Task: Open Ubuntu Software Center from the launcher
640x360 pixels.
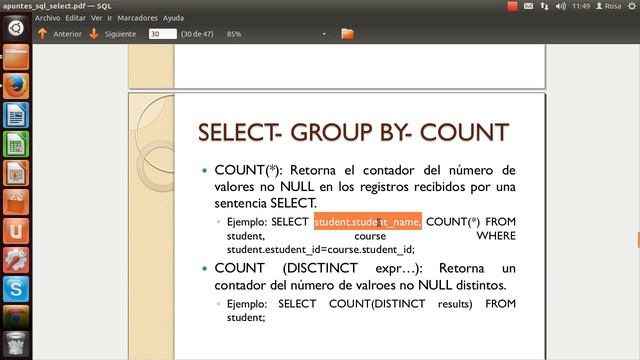Action: point(16,202)
